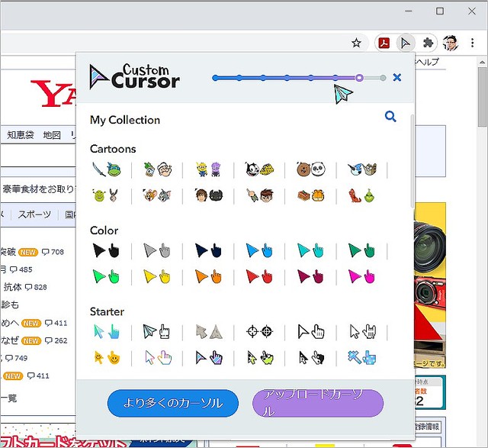Choose the yin-yang starter cursor pair
This screenshot has height=448, width=488.
coord(311,358)
